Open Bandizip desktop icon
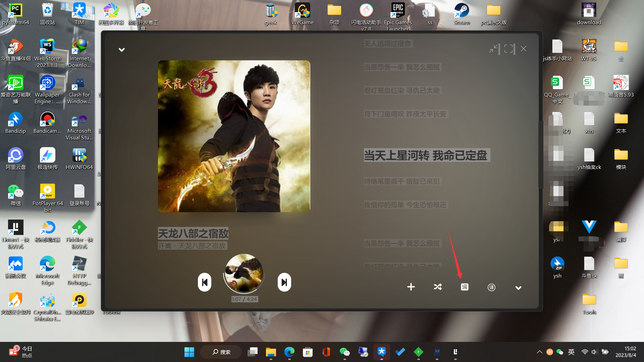The height and width of the screenshot is (362, 644). (x=15, y=123)
